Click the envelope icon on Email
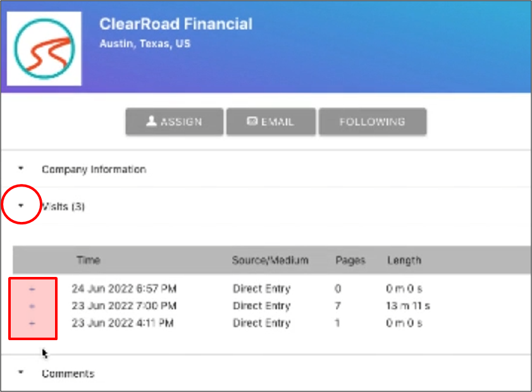532x392 pixels. [x=251, y=121]
